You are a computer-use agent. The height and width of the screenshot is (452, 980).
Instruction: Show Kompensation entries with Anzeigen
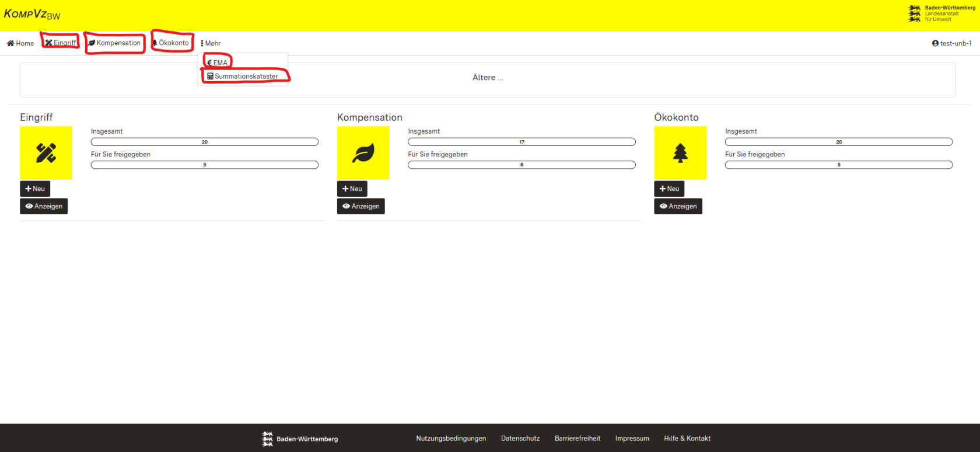(x=360, y=206)
